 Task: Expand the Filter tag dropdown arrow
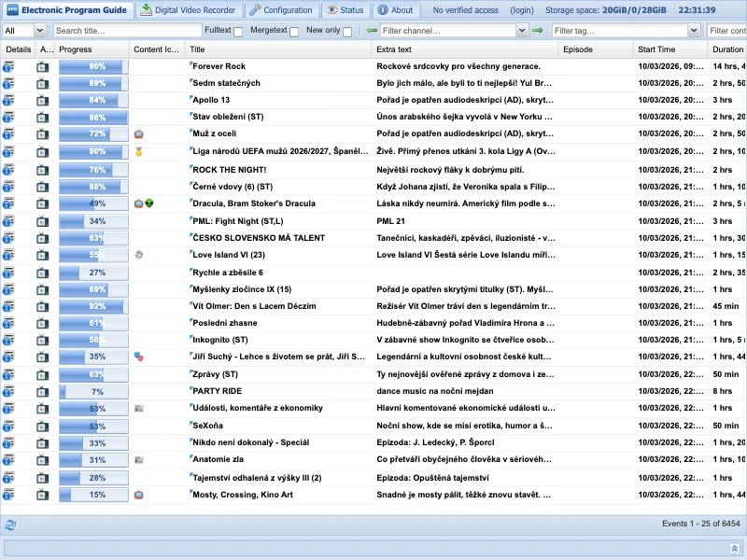(x=693, y=31)
